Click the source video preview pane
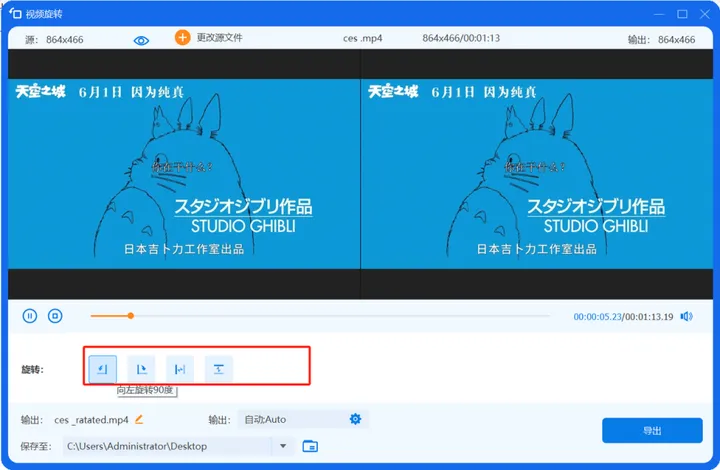The image size is (720, 470). (184, 174)
